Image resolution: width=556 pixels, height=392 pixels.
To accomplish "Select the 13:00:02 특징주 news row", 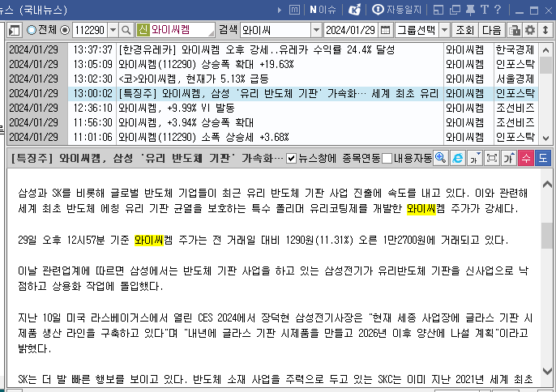I will coord(272,93).
